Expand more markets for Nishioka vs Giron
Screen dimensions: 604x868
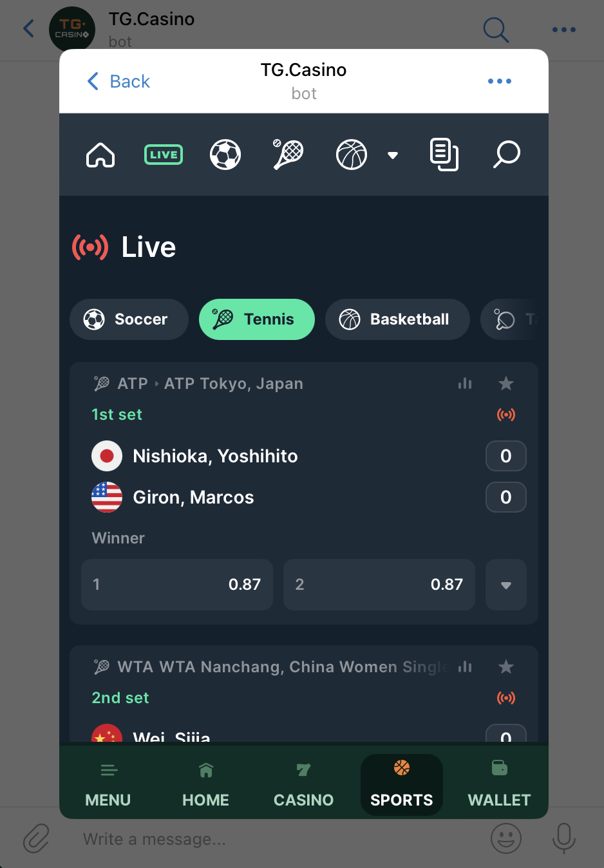click(x=506, y=585)
